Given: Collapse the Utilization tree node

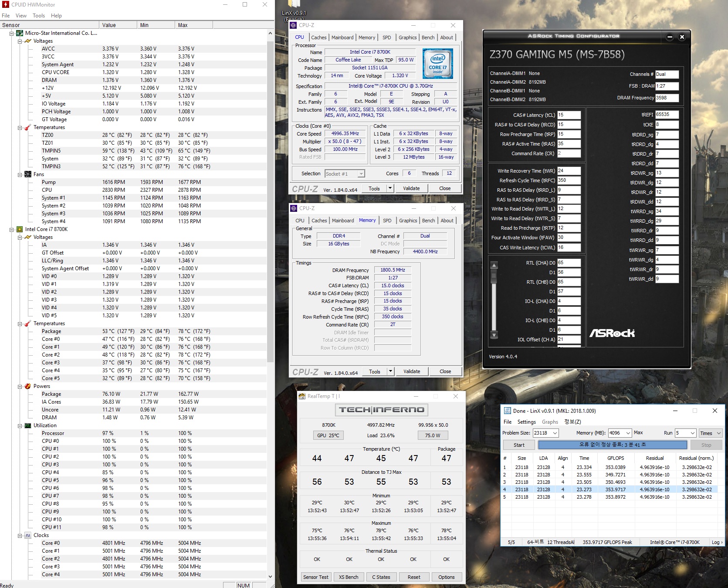Looking at the screenshot, I should [x=20, y=425].
